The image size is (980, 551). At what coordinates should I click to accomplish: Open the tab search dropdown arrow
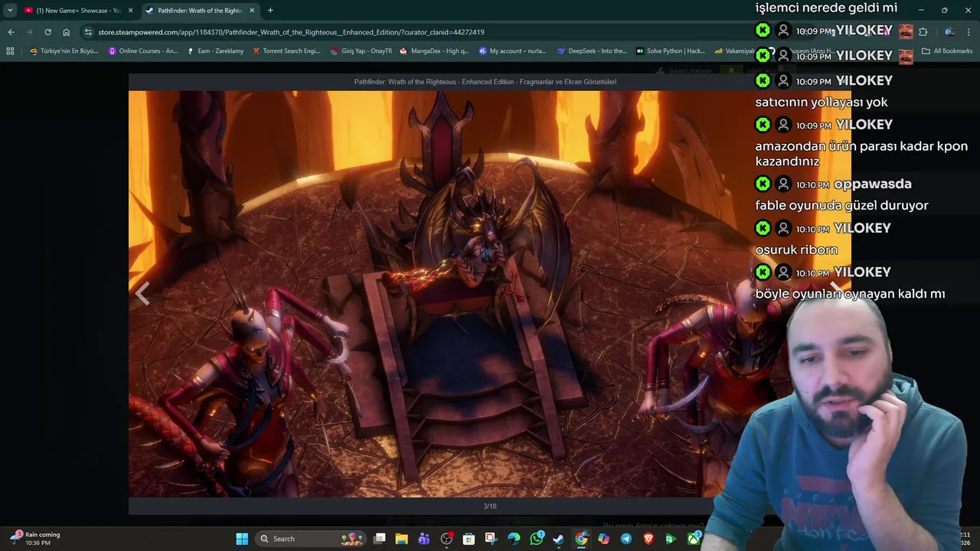(x=10, y=11)
